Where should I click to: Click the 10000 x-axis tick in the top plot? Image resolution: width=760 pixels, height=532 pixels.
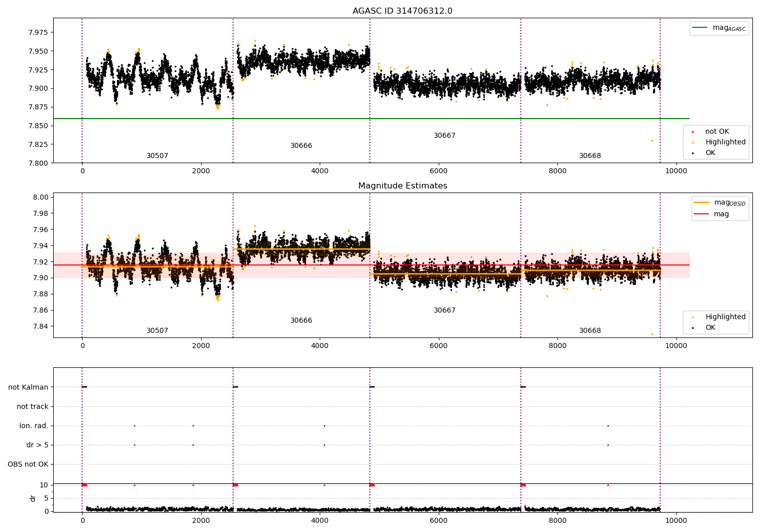676,171
